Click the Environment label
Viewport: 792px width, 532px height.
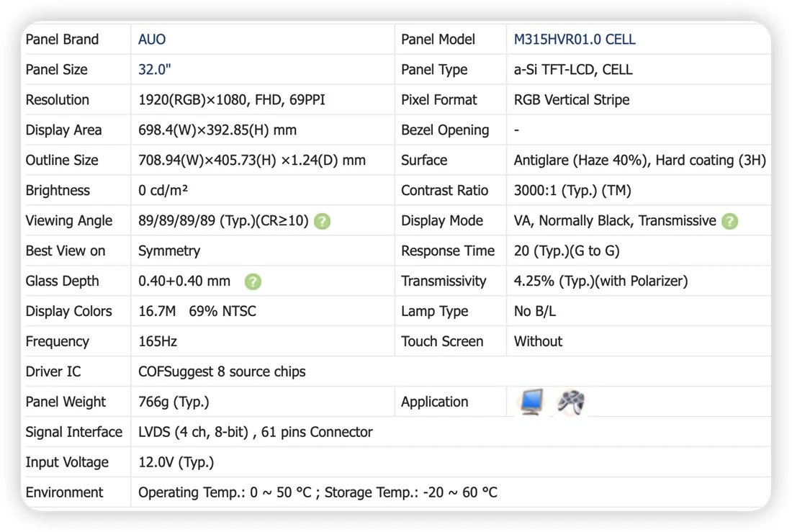point(64,492)
